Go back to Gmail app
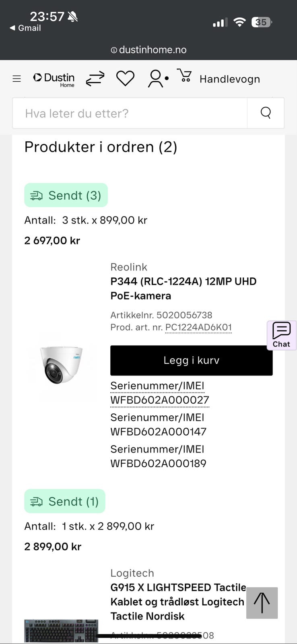This screenshot has height=644, width=297. tap(25, 28)
